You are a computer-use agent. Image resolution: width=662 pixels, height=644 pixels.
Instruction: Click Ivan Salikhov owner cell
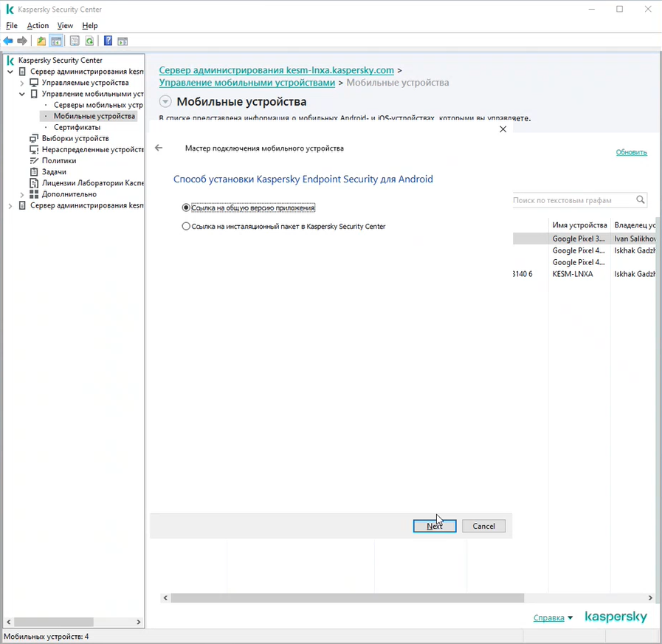coord(635,239)
